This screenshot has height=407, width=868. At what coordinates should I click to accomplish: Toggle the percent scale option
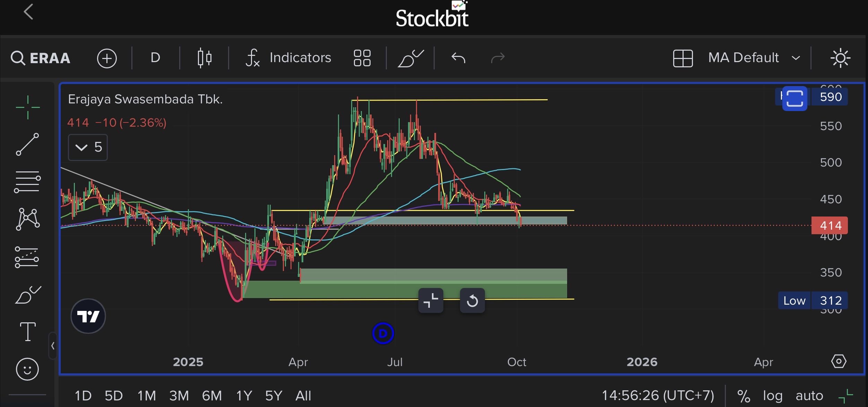pos(744,396)
